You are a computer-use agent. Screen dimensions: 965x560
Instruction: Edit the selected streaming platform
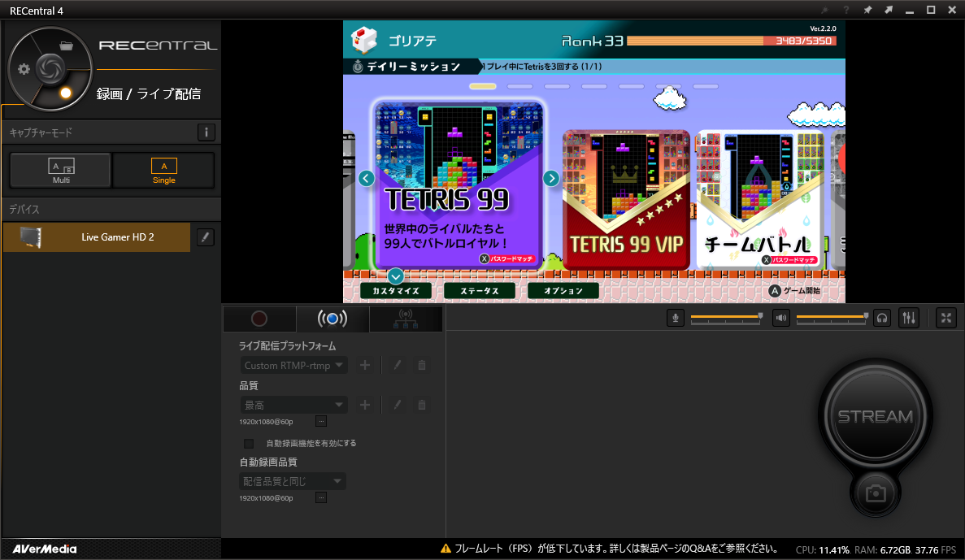(398, 366)
